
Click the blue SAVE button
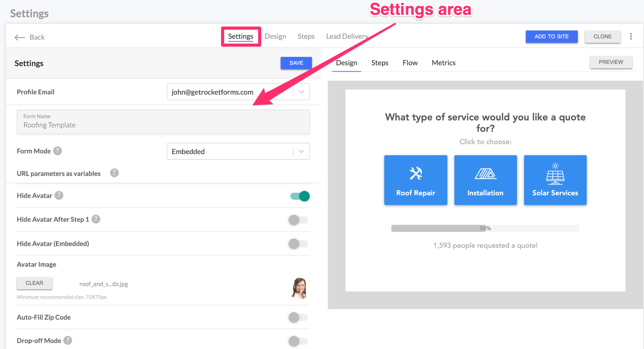296,63
